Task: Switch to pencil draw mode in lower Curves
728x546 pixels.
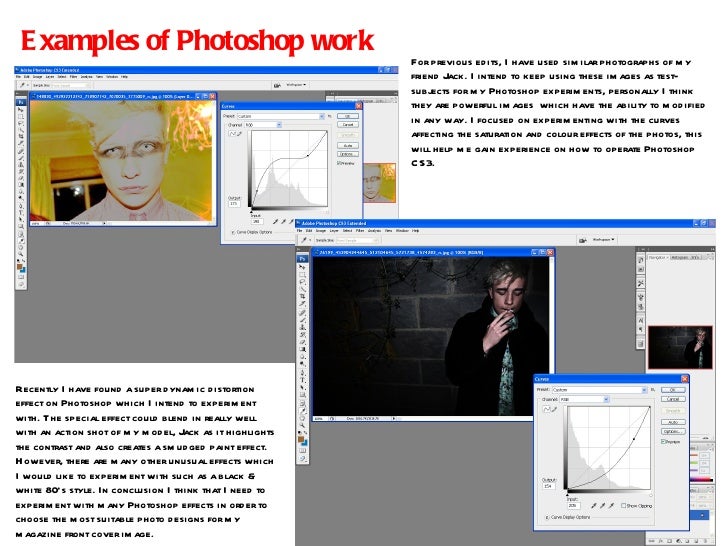Action: coord(554,410)
